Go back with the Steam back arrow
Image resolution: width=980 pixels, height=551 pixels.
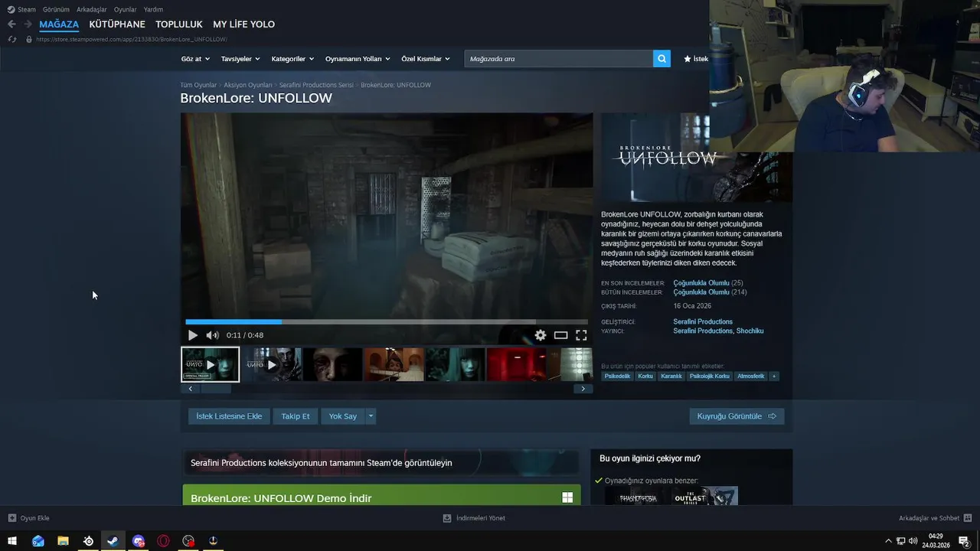point(11,24)
